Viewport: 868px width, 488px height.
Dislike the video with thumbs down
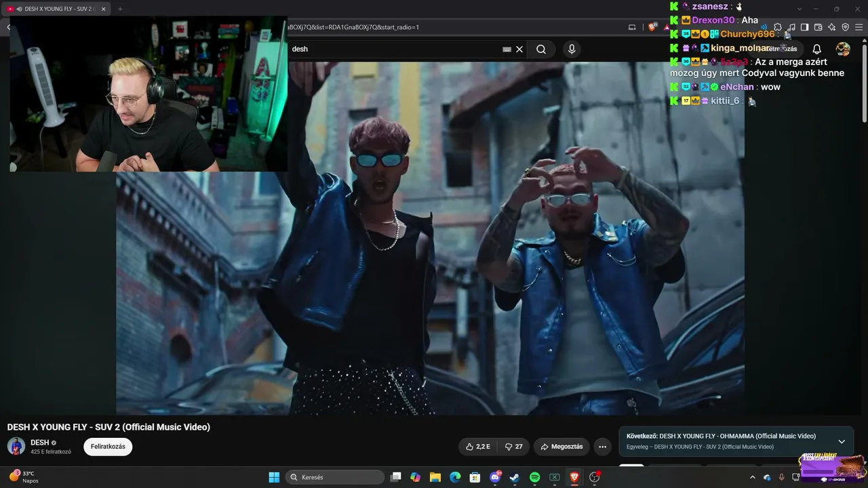click(x=514, y=447)
